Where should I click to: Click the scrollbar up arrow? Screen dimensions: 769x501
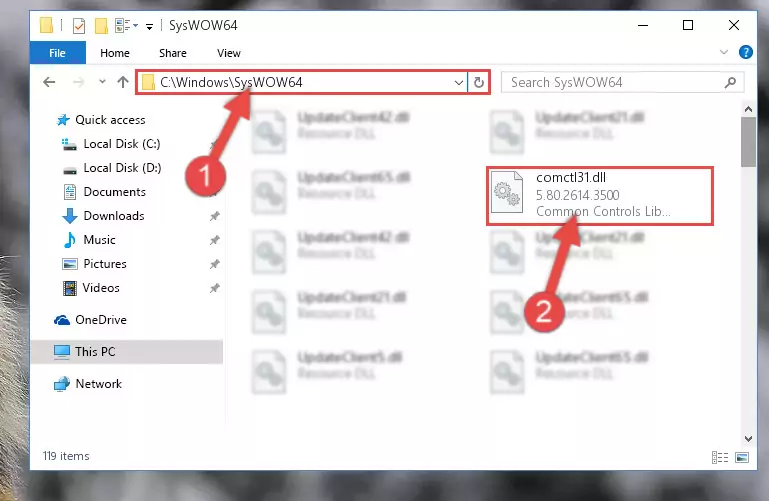(x=748, y=109)
